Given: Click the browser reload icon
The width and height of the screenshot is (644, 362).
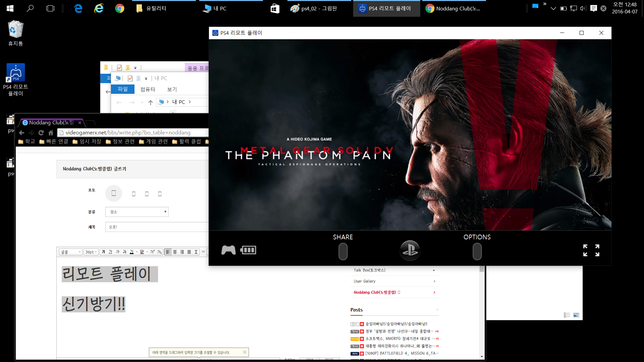Looking at the screenshot, I should (41, 133).
